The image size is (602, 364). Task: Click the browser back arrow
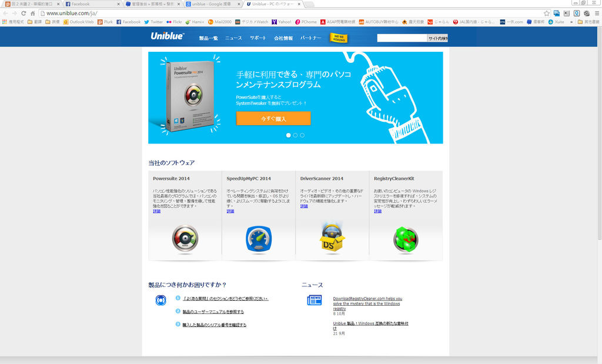pyautogui.click(x=5, y=13)
